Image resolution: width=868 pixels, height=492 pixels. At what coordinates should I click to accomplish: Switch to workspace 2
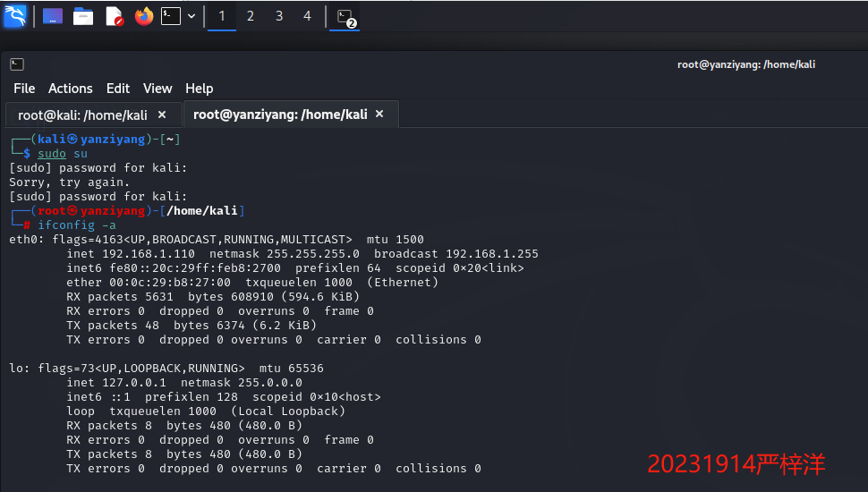point(251,16)
